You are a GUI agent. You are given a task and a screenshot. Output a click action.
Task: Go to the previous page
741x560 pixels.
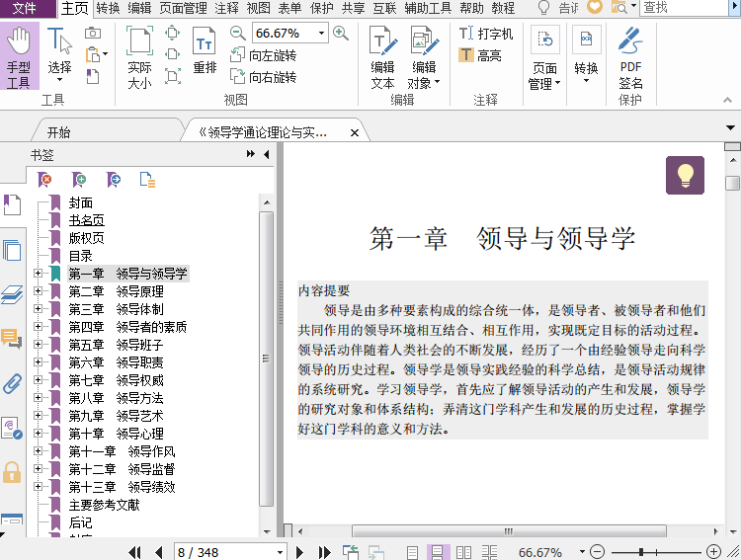click(159, 552)
